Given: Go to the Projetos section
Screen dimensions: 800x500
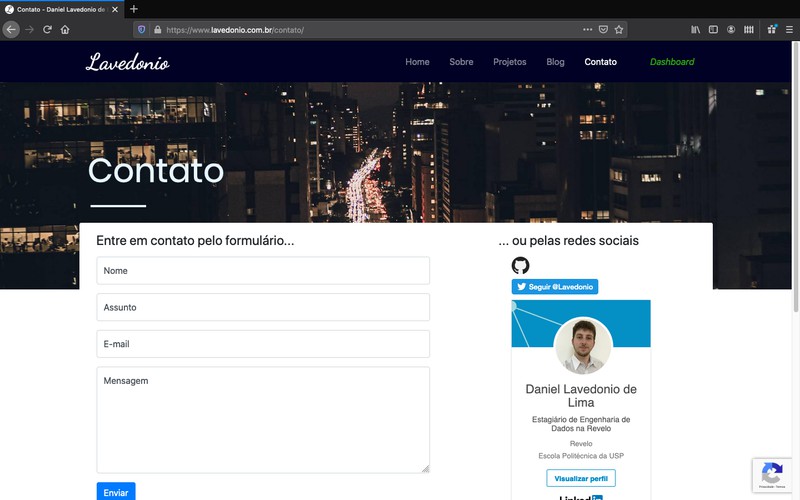Looking at the screenshot, I should coord(510,62).
